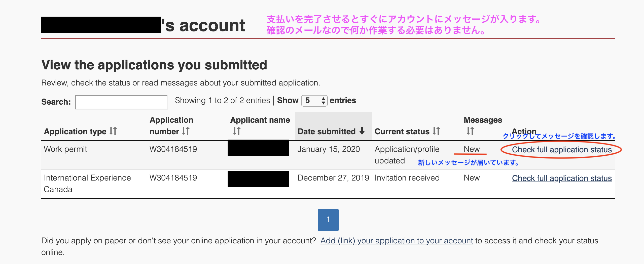
Task: Click the Current status column header text
Action: (x=402, y=131)
